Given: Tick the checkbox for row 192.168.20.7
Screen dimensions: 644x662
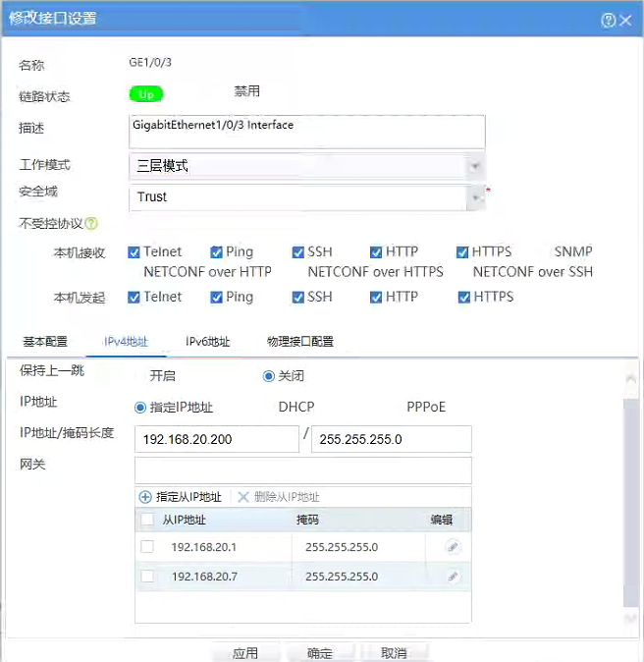Looking at the screenshot, I should [x=147, y=576].
